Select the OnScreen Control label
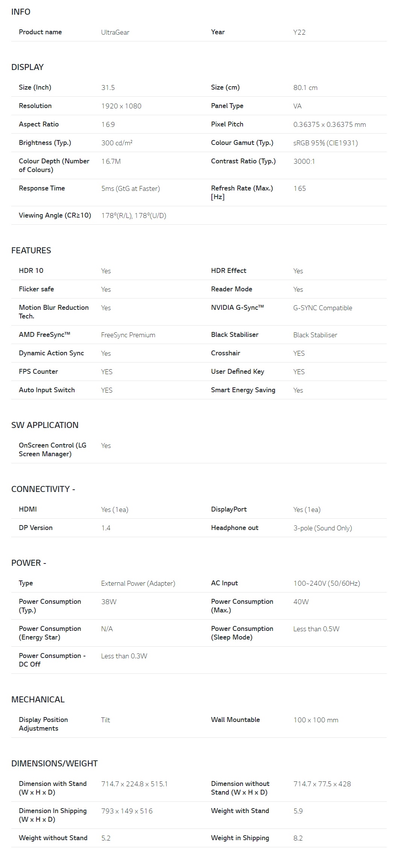The height and width of the screenshot is (868, 398). 53,449
